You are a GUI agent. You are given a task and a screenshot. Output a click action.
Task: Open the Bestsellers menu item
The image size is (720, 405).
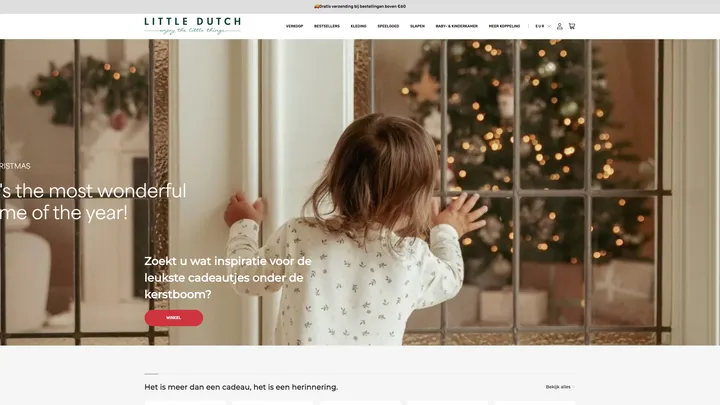(x=327, y=26)
